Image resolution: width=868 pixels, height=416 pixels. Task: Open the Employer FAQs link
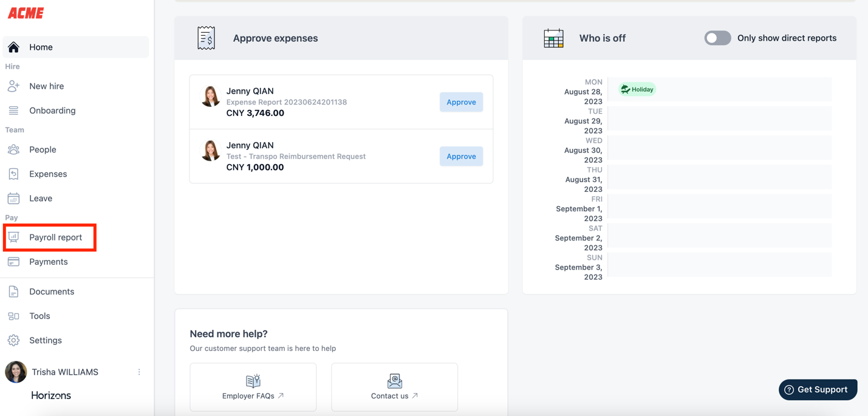[253, 387]
